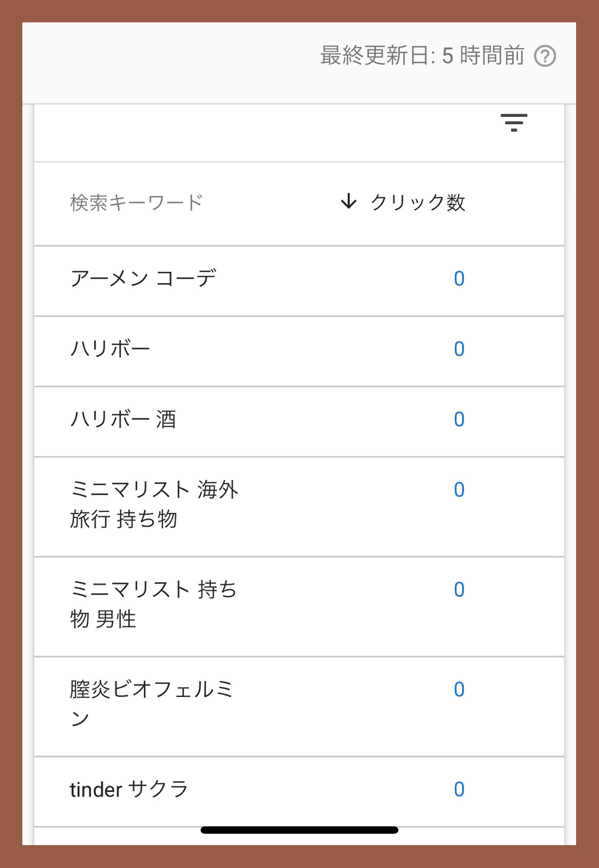The height and width of the screenshot is (868, 599).
Task: Tap the 最終更新日 last updated text
Action: click(x=422, y=55)
